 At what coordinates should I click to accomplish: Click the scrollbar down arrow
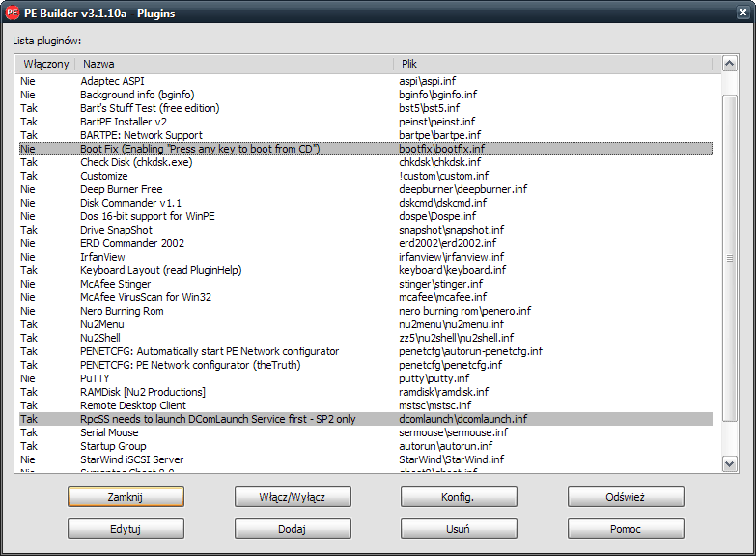click(730, 464)
